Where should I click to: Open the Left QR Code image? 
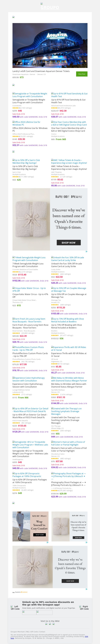[x=15, y=608]
